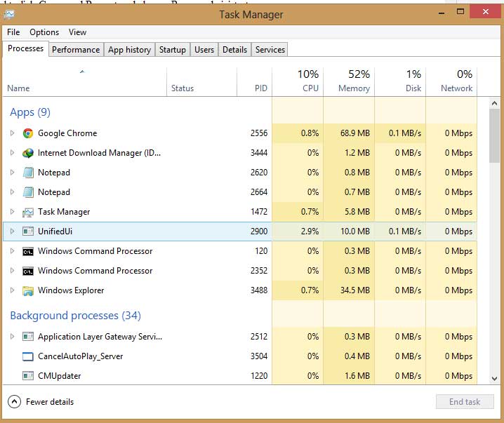
Task: Click the Notepad icon for PID 2664
Action: click(x=28, y=192)
